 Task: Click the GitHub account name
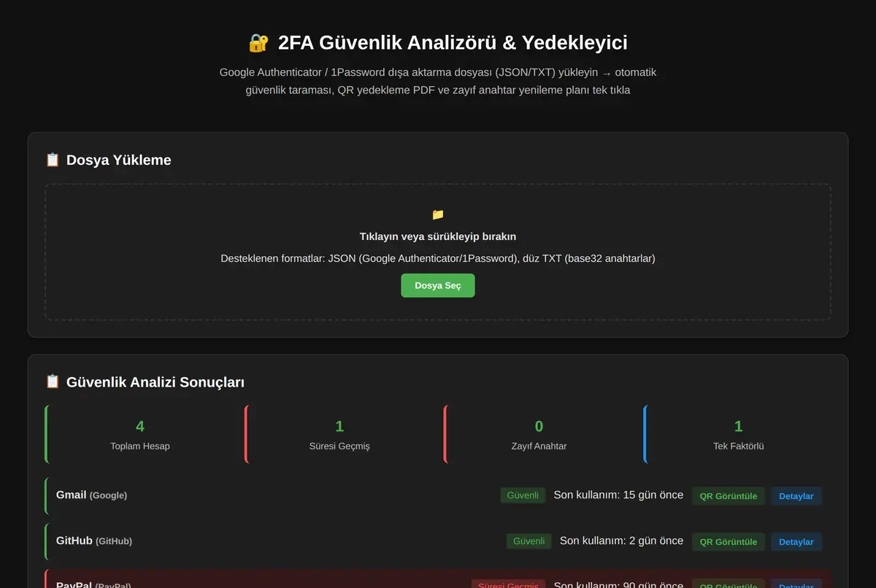(x=94, y=541)
